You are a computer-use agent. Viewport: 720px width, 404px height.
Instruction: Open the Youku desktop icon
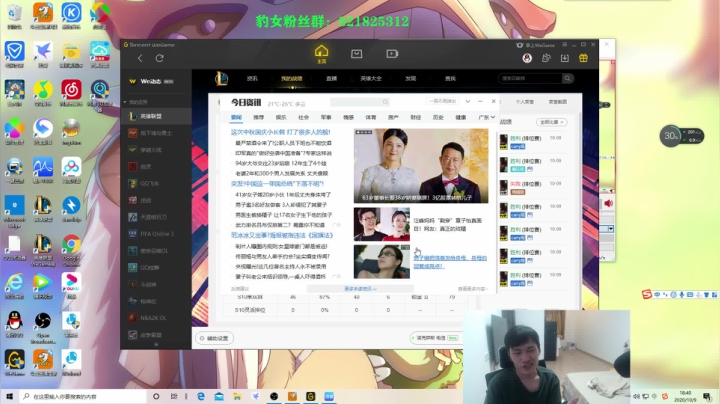[x=71, y=285]
